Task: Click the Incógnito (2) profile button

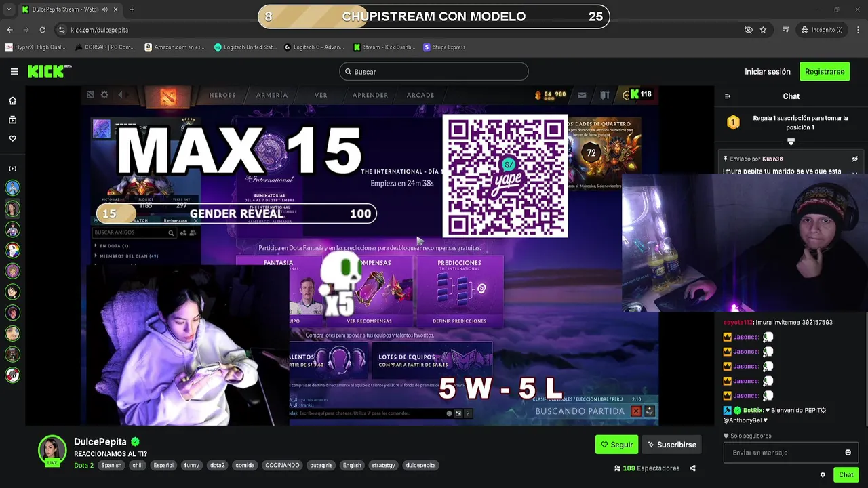Action: [821, 30]
